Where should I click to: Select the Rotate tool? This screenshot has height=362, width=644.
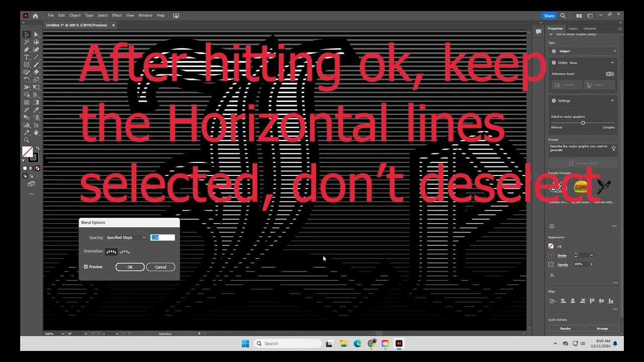point(27,80)
